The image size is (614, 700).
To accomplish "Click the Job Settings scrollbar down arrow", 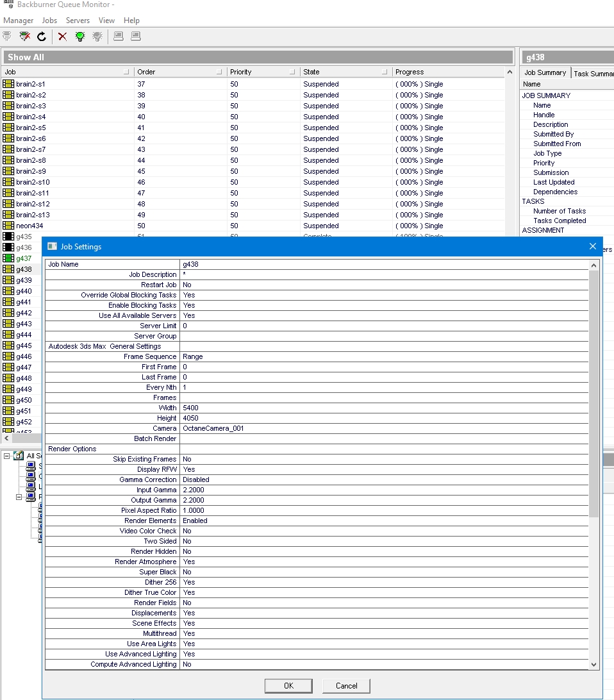I will (593, 664).
